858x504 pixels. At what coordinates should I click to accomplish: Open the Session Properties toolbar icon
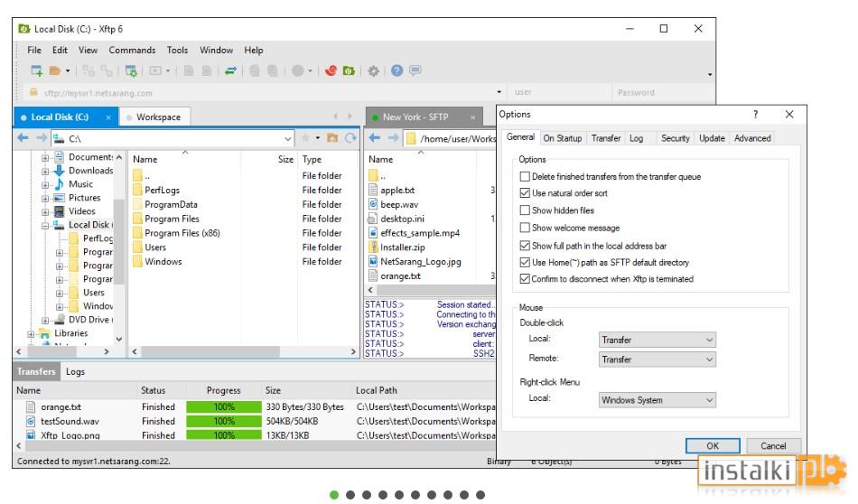[x=131, y=70]
